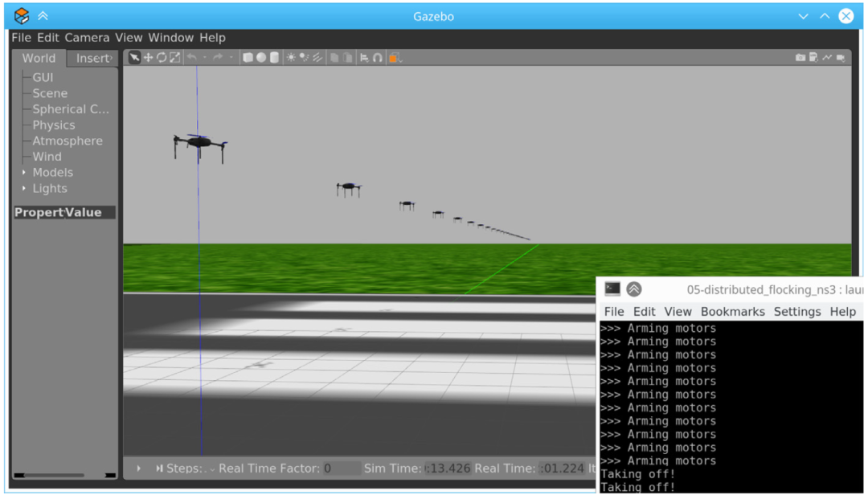
Task: Open the plot graph tool
Action: coord(827,58)
